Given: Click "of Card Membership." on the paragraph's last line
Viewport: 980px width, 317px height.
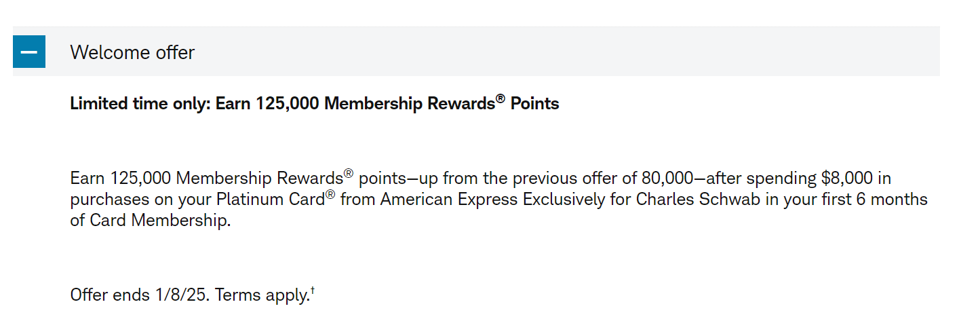Looking at the screenshot, I should 151,221.
